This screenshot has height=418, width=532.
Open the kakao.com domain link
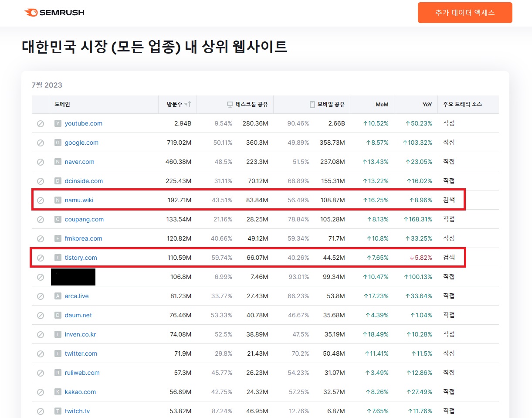80,392
